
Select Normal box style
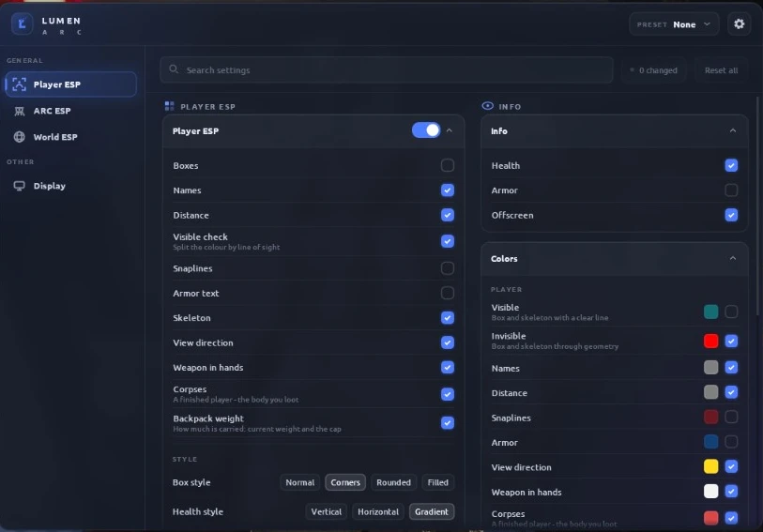pyautogui.click(x=299, y=482)
